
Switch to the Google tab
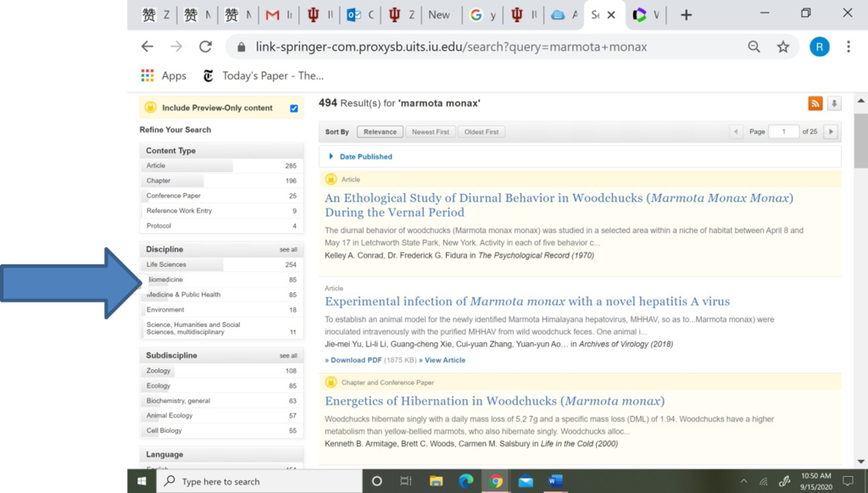click(x=482, y=15)
